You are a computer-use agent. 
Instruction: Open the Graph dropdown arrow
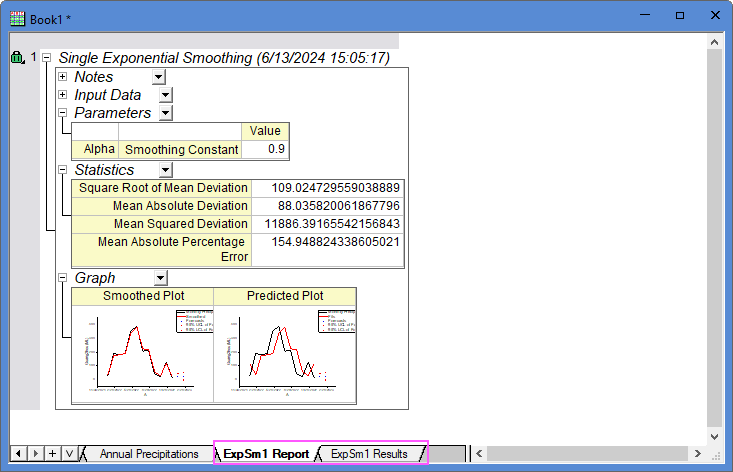point(160,278)
